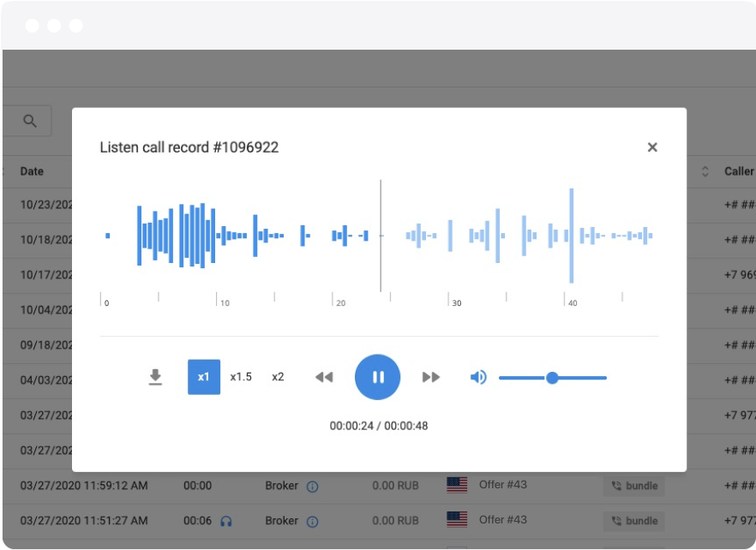Rewind the call recording

point(323,377)
